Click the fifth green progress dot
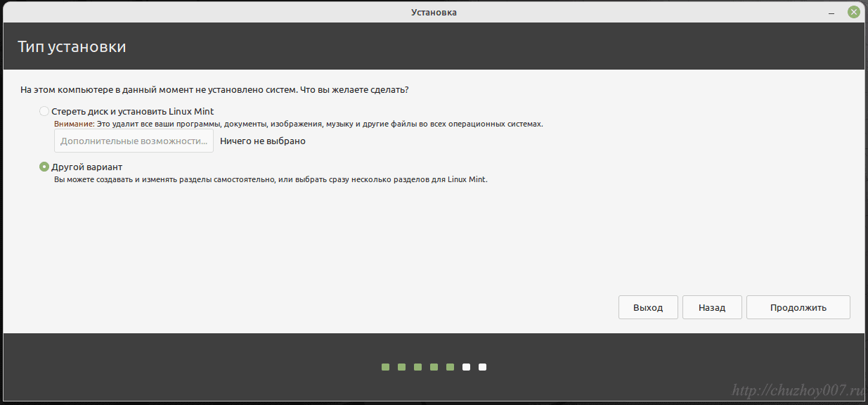Image resolution: width=868 pixels, height=405 pixels. click(x=450, y=367)
